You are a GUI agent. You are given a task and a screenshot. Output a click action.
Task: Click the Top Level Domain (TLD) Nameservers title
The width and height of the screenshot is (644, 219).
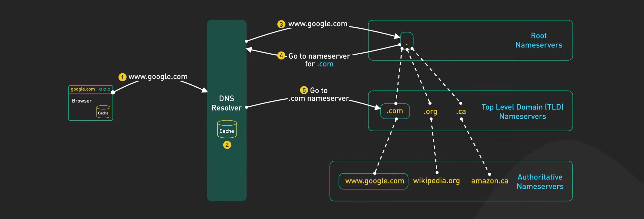pos(523,112)
